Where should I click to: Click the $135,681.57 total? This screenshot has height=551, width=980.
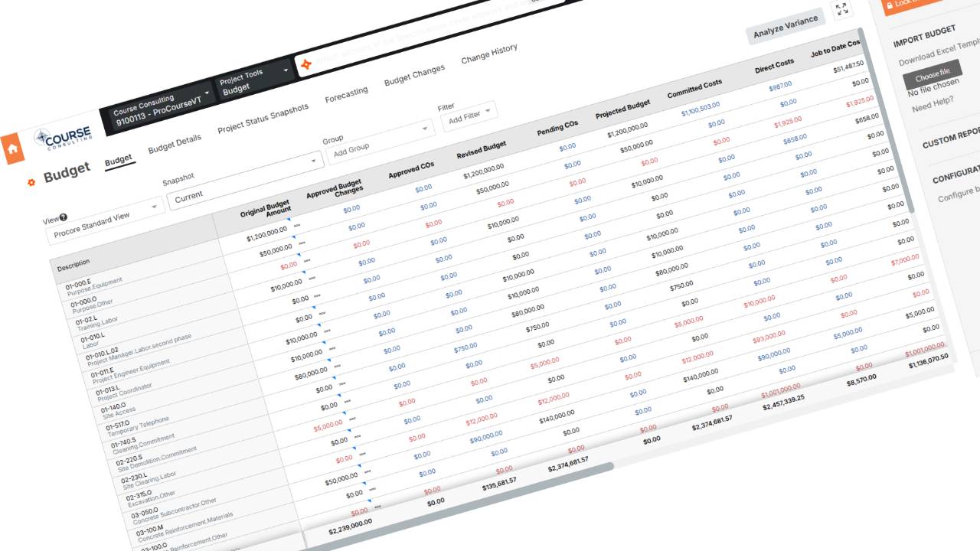[x=499, y=484]
